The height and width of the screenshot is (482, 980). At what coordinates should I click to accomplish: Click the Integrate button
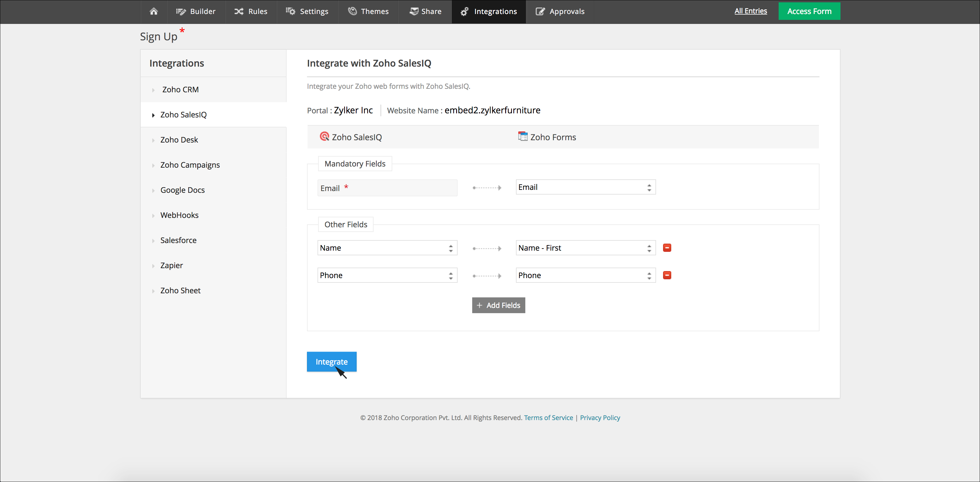click(332, 362)
